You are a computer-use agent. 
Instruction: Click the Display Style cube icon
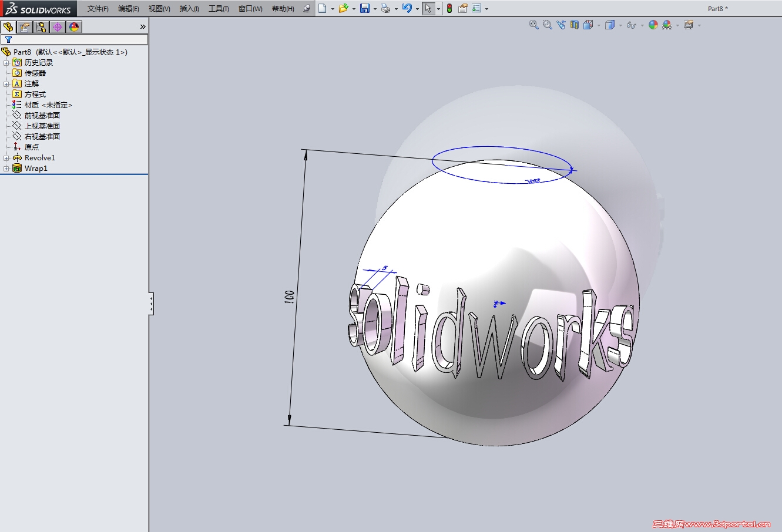click(x=610, y=25)
